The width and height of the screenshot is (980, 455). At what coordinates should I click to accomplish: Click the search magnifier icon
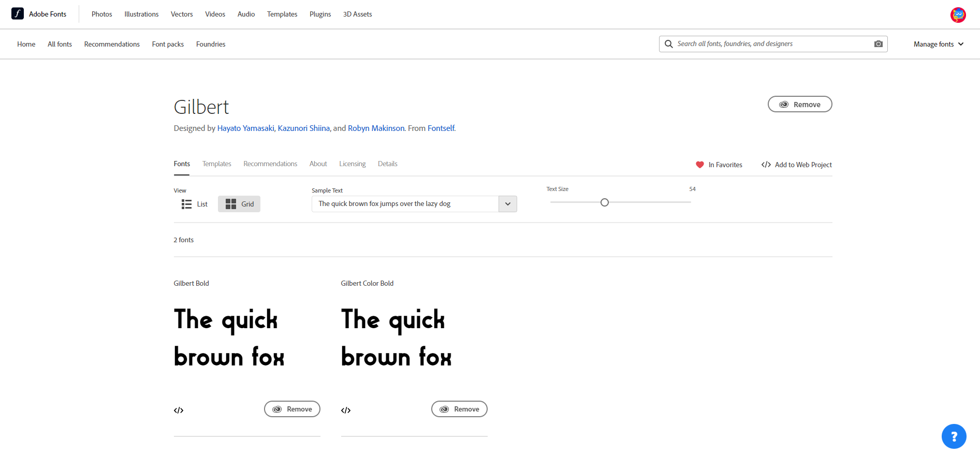click(x=669, y=44)
